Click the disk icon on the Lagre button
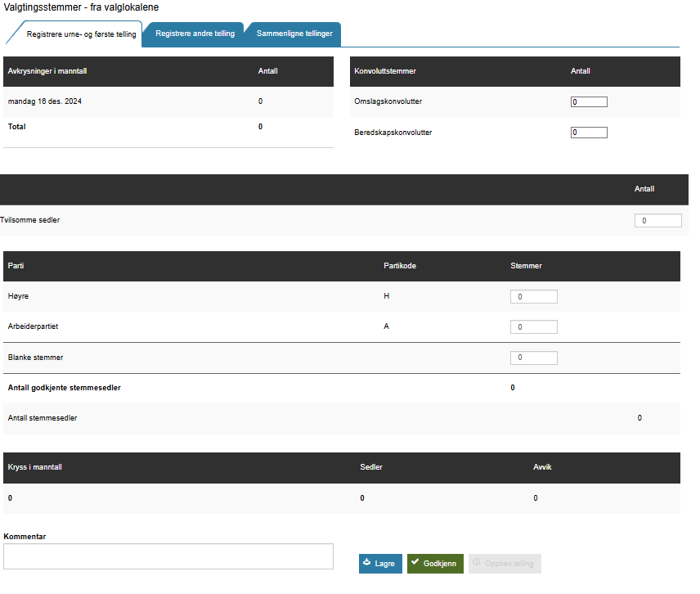This screenshot has height=594, width=700. click(x=367, y=563)
